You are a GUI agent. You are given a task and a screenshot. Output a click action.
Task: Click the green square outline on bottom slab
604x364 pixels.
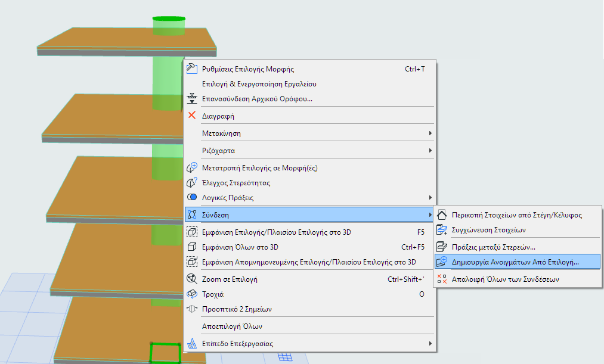pos(165,353)
